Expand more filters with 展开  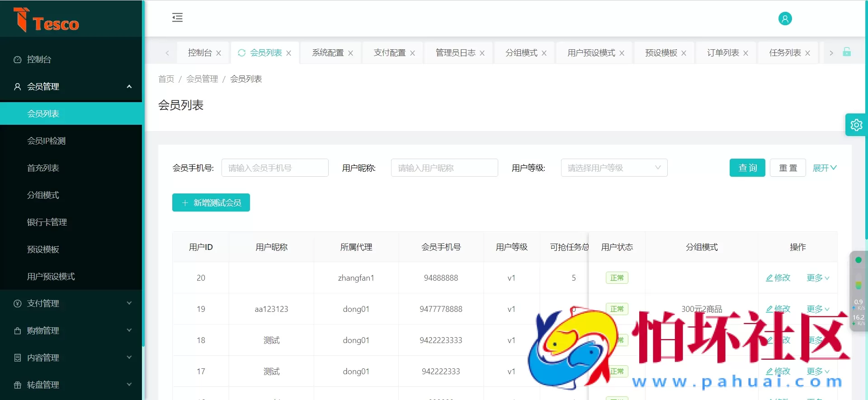[x=825, y=168]
